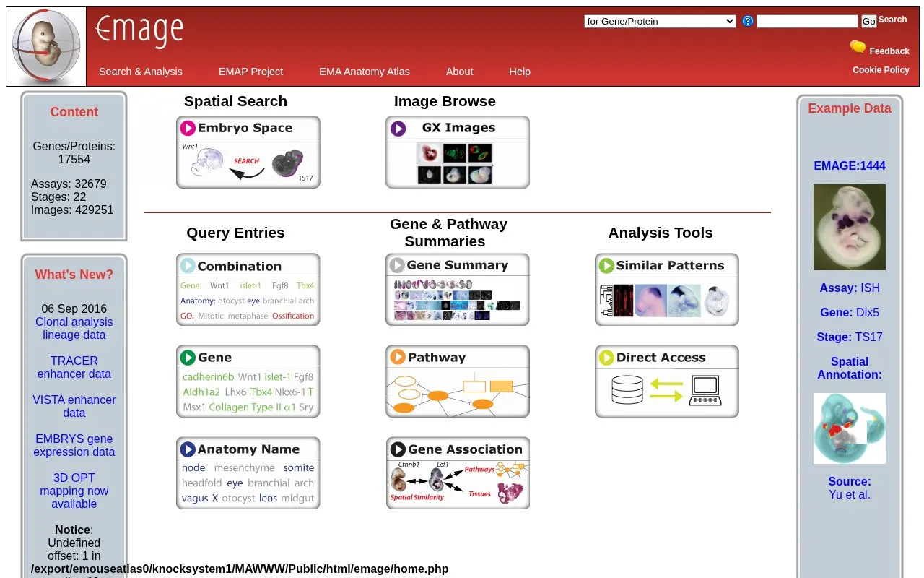Open the VISTA enhancer data link
The image size is (924, 578).
tap(74, 406)
